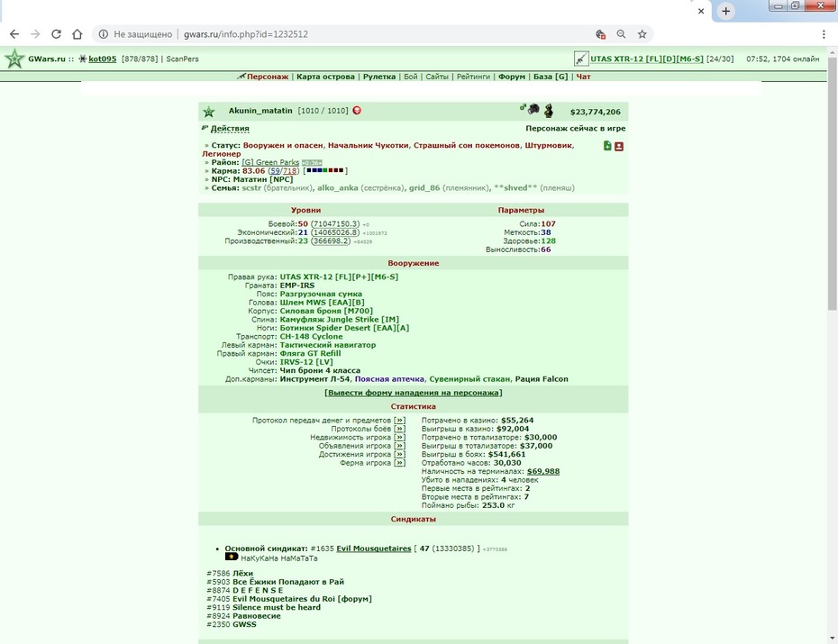
Task: Click the zoom magnifier icon in address bar
Action: pyautogui.click(x=621, y=34)
